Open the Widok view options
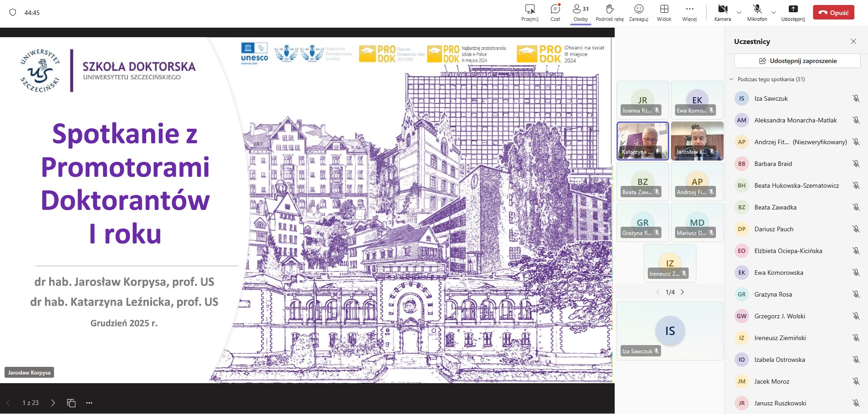This screenshot has width=868, height=414. pos(664,12)
